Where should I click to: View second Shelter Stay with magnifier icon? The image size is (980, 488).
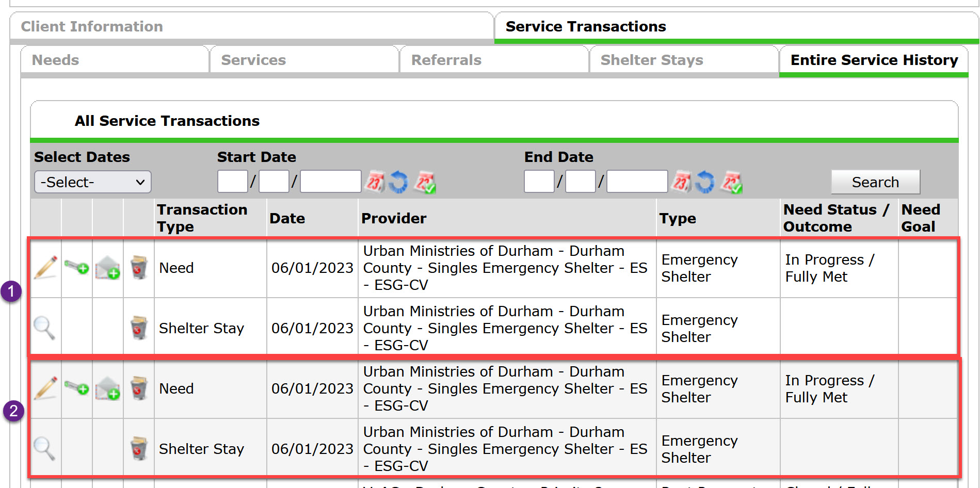click(x=44, y=449)
